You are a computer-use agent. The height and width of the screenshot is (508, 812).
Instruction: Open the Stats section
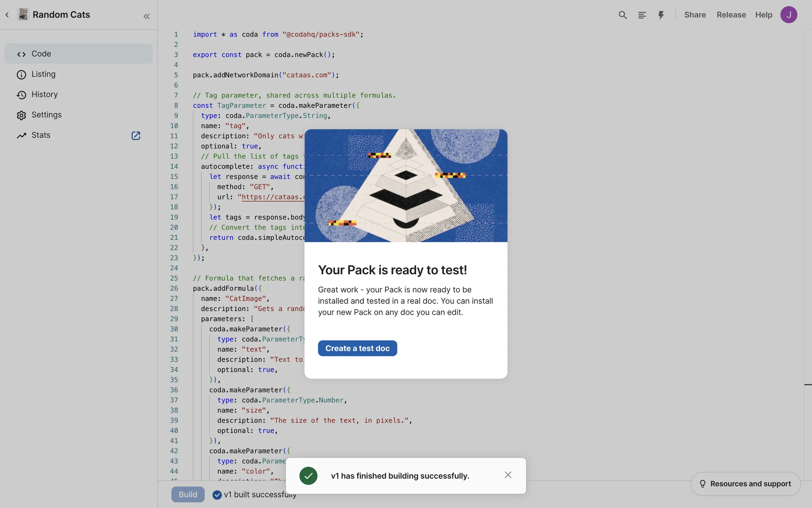[x=41, y=135]
